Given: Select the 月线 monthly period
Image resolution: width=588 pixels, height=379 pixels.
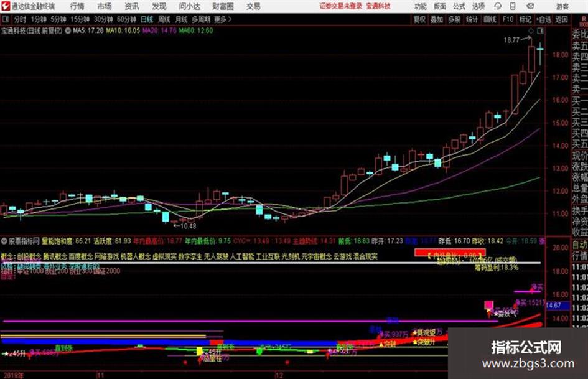Looking at the screenshot, I should 182,19.
